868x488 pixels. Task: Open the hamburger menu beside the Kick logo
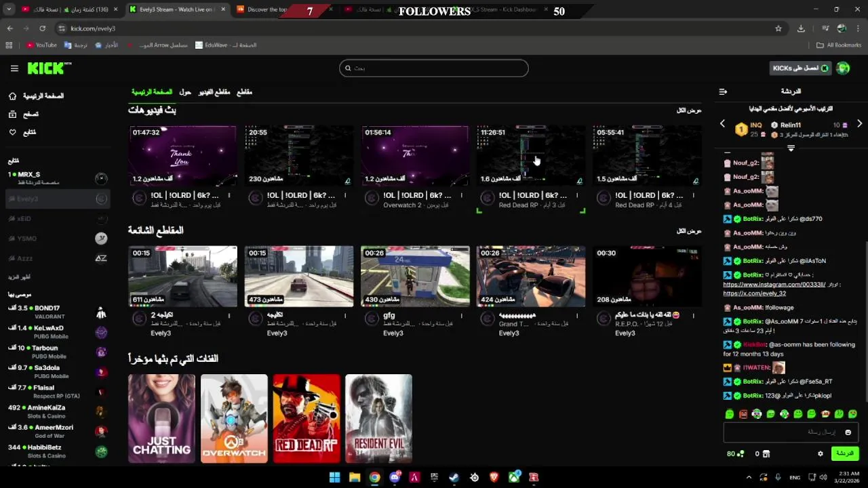tap(14, 68)
